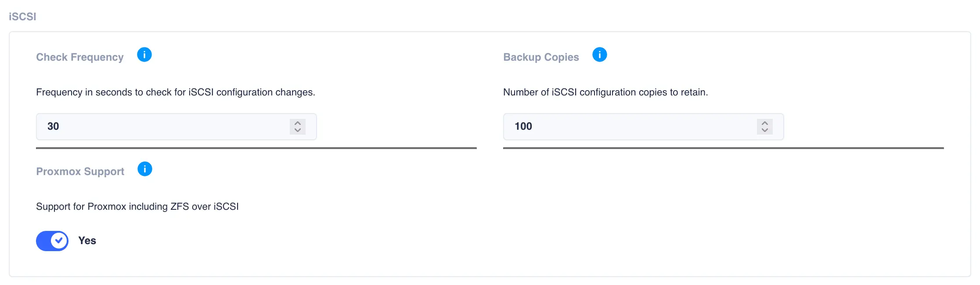This screenshot has height=285, width=980.
Task: Select the iSCSI section header
Action: point(22,16)
